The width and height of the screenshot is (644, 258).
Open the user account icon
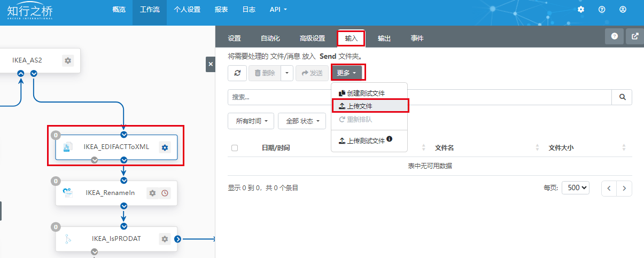tap(623, 10)
